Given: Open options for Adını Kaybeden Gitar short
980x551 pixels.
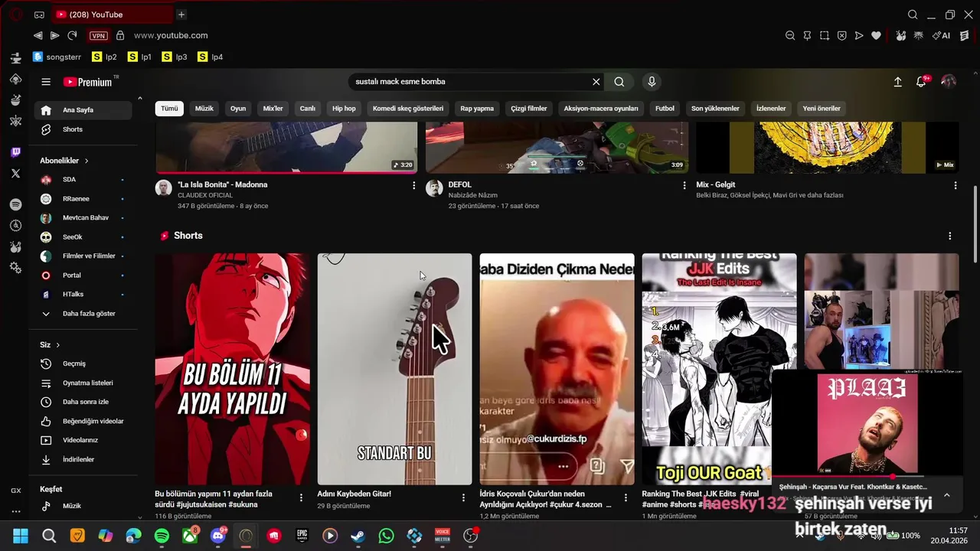Looking at the screenshot, I should (463, 497).
